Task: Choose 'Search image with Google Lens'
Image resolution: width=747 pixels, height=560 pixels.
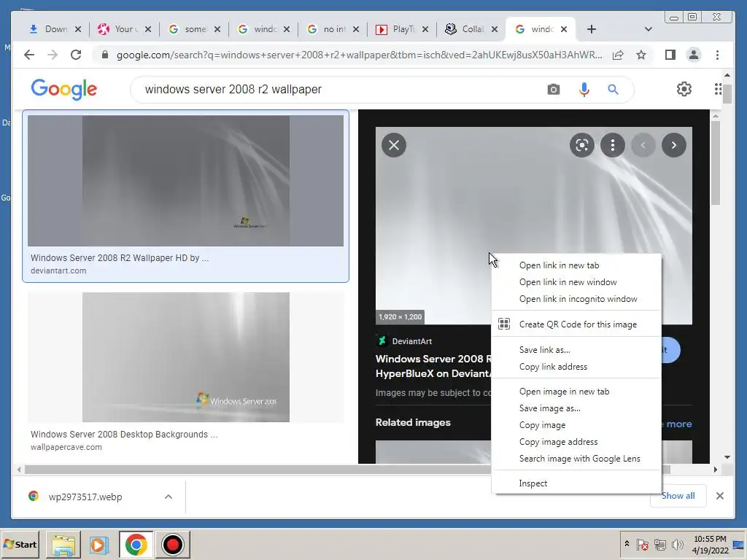Action: coord(576,459)
